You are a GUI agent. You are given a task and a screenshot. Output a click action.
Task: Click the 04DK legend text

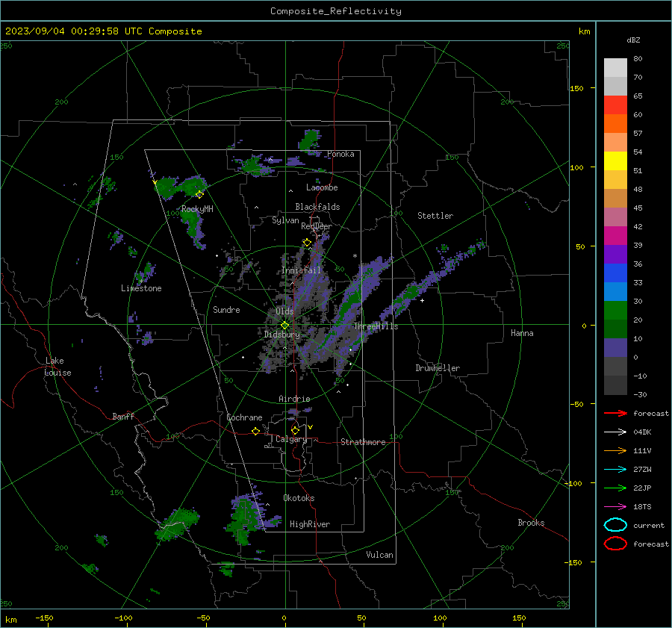(642, 432)
